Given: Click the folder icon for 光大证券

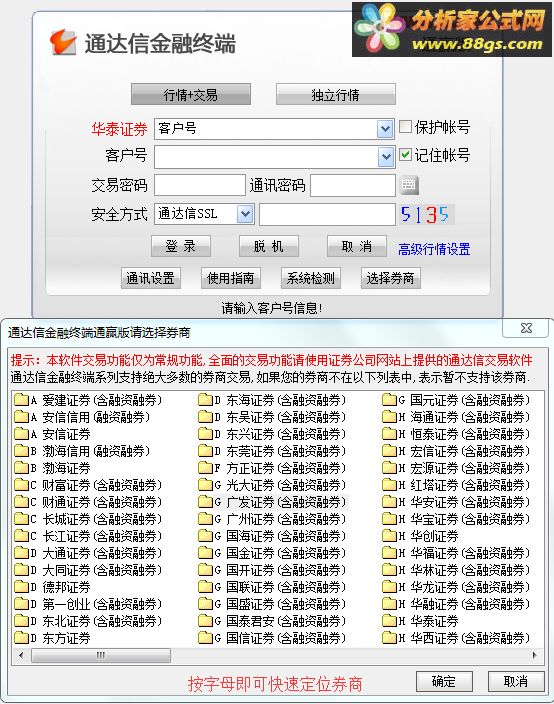Looking at the screenshot, I should pyautogui.click(x=205, y=485).
